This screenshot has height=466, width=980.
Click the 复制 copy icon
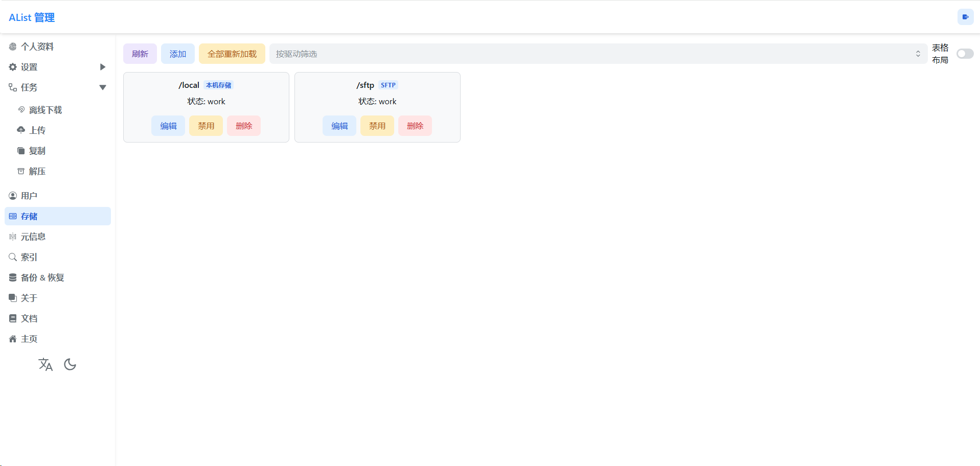pyautogui.click(x=21, y=151)
